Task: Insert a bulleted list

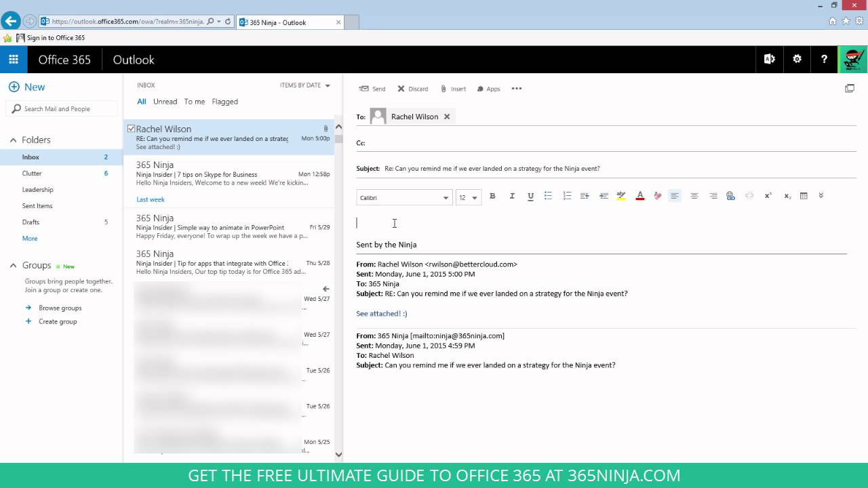Action: tap(548, 196)
